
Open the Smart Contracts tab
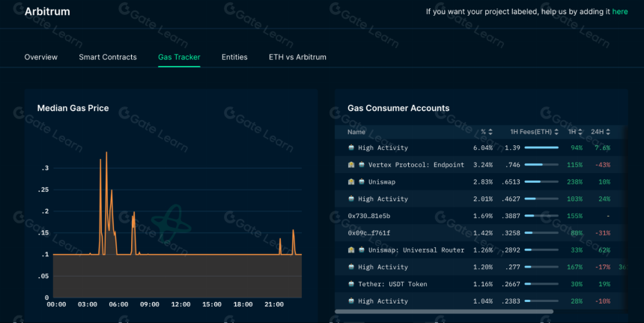pos(108,57)
